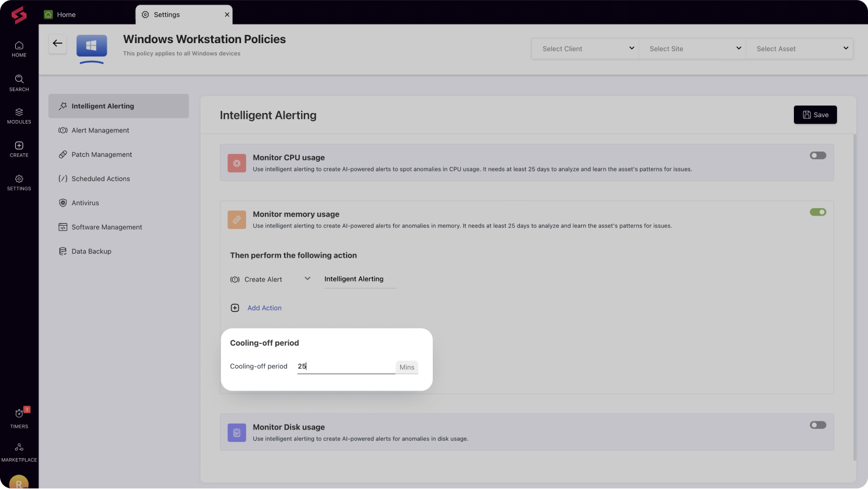
Task: Click the Cooling-off period input field
Action: 345,366
